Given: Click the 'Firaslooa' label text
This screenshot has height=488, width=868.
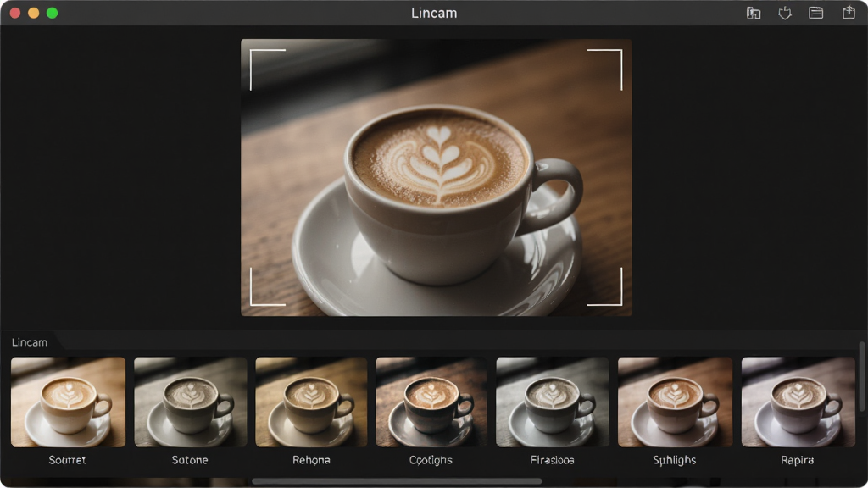Looking at the screenshot, I should pos(552,460).
